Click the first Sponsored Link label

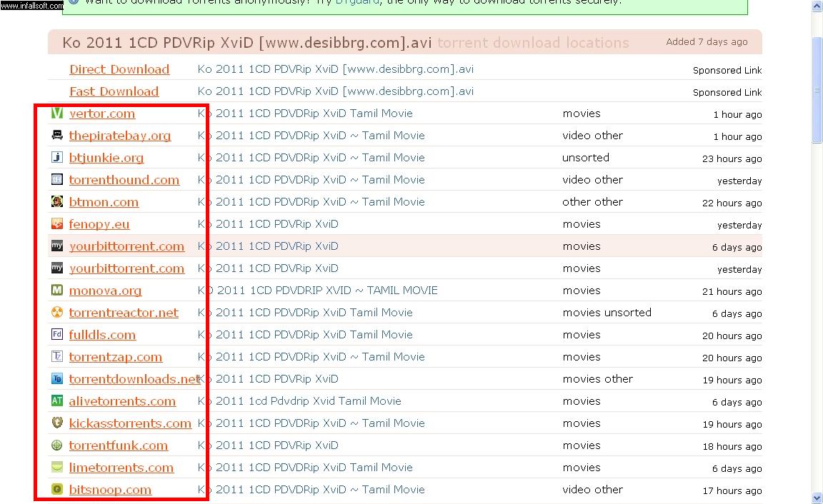(x=727, y=70)
